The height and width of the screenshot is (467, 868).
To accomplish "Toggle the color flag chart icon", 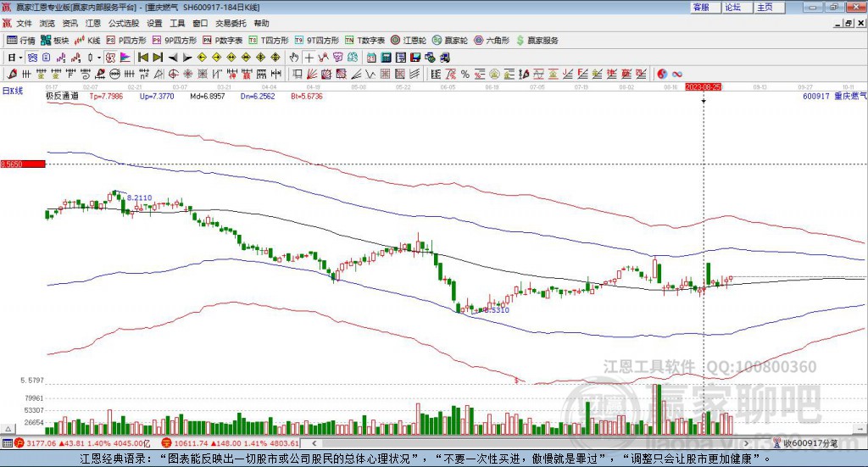I will (125, 57).
